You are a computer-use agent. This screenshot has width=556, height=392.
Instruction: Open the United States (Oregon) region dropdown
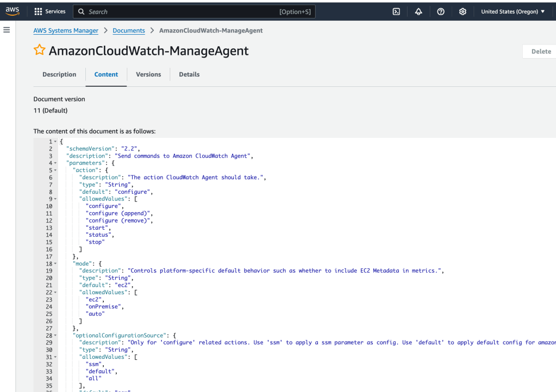pyautogui.click(x=513, y=11)
